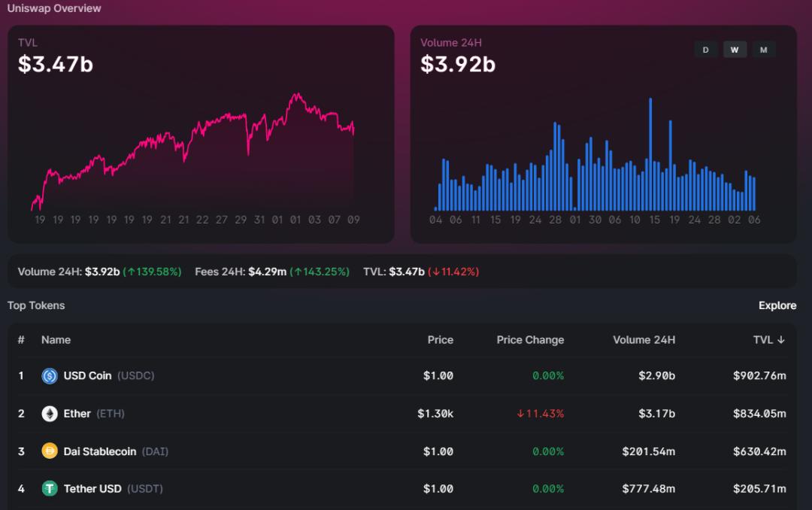Click the Tether USD token icon
Viewport: 812px width, 510px height.
pyautogui.click(x=50, y=489)
